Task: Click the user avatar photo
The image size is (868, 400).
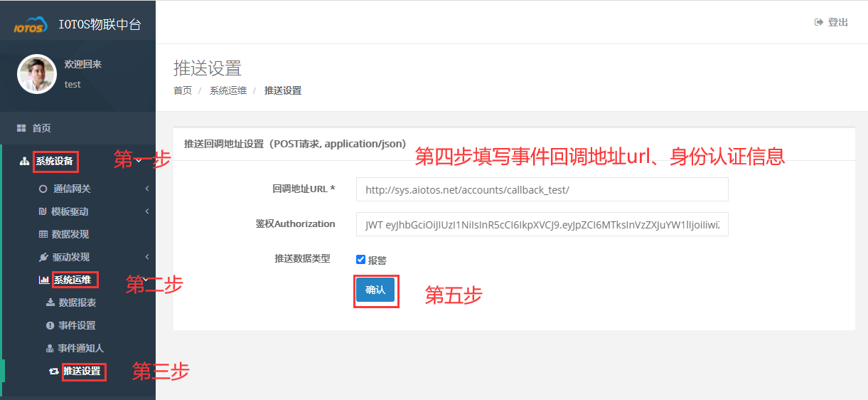Action: (x=36, y=74)
